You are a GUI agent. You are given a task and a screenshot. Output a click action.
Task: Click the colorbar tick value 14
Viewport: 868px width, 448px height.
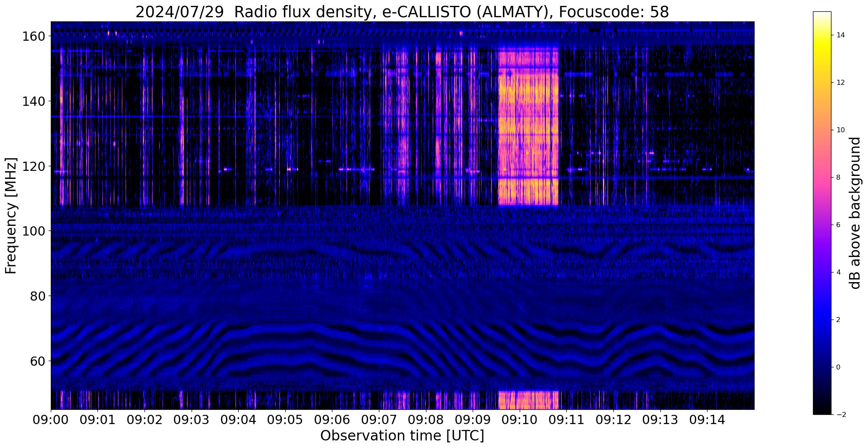pos(841,35)
